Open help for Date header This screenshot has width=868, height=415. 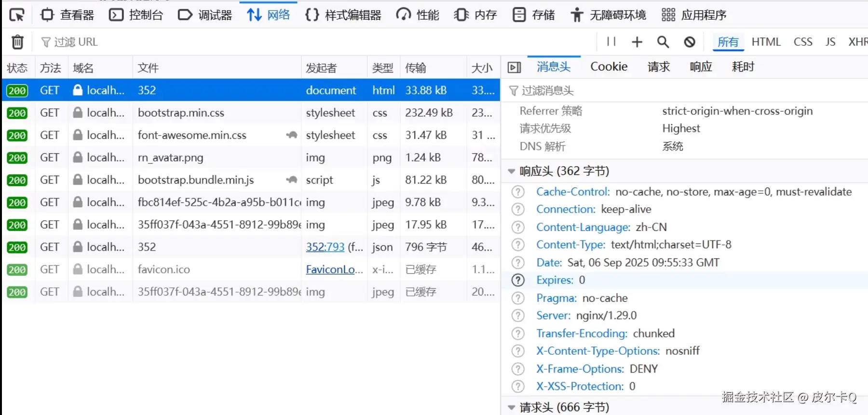pos(518,263)
